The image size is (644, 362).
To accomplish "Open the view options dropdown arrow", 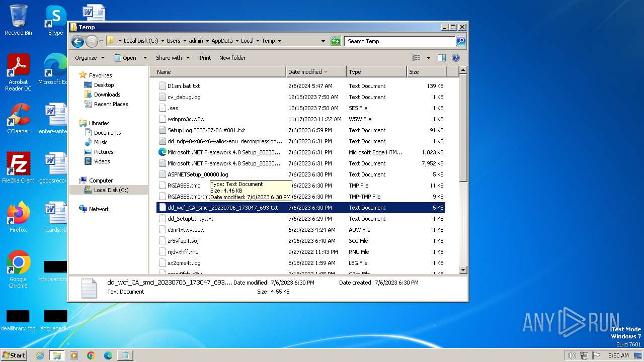I will tap(428, 58).
